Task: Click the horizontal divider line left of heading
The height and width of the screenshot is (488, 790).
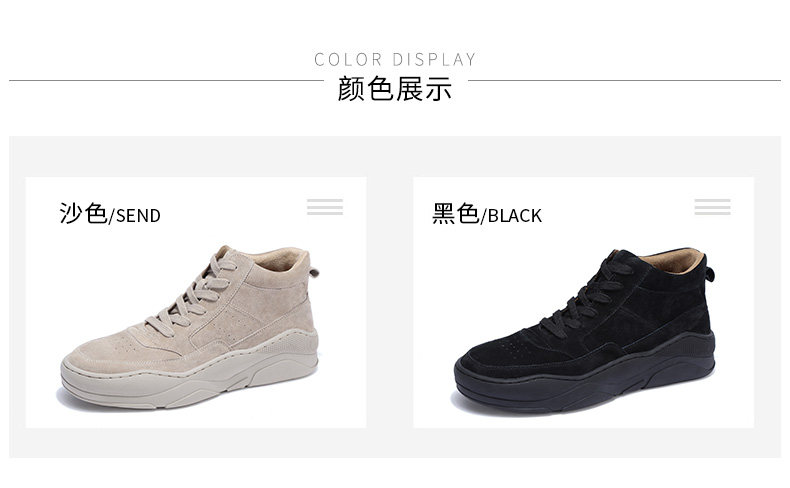Action: 166,81
